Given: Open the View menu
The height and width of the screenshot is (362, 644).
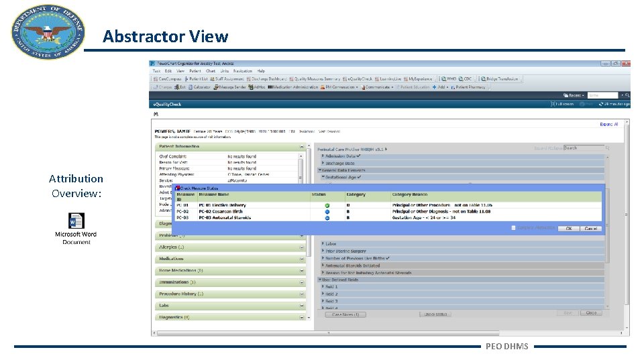Looking at the screenshot, I should (180, 71).
